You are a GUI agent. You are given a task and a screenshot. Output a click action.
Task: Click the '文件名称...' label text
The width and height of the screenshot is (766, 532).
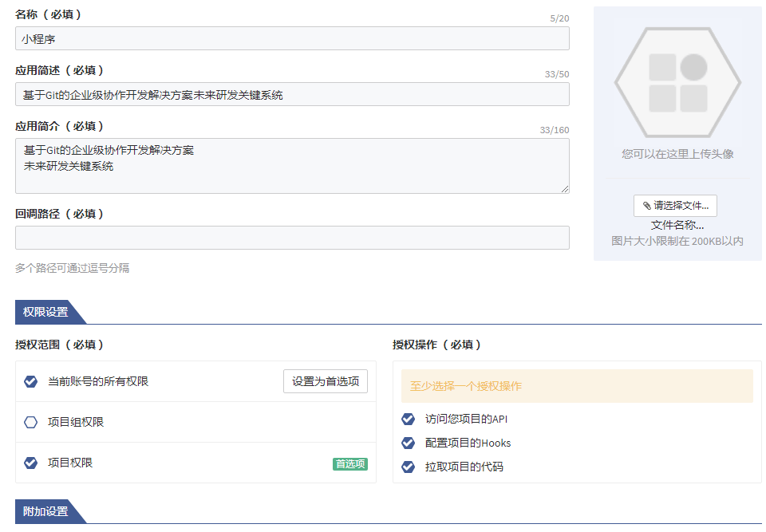tap(677, 225)
